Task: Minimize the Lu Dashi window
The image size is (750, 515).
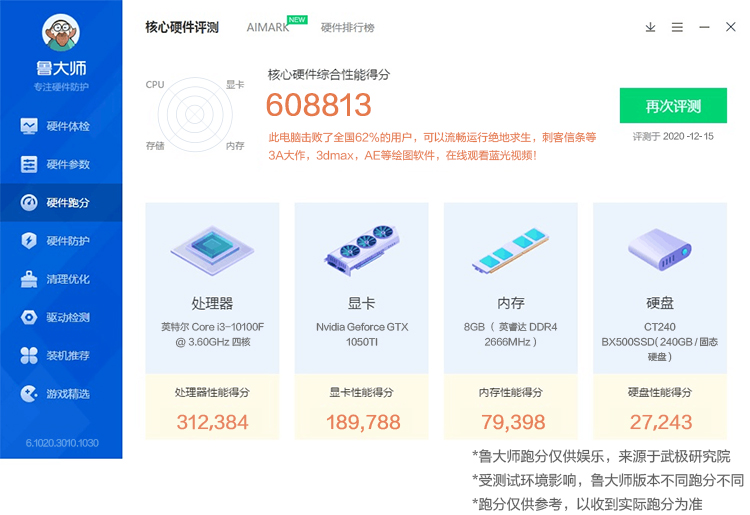Action: [x=704, y=27]
